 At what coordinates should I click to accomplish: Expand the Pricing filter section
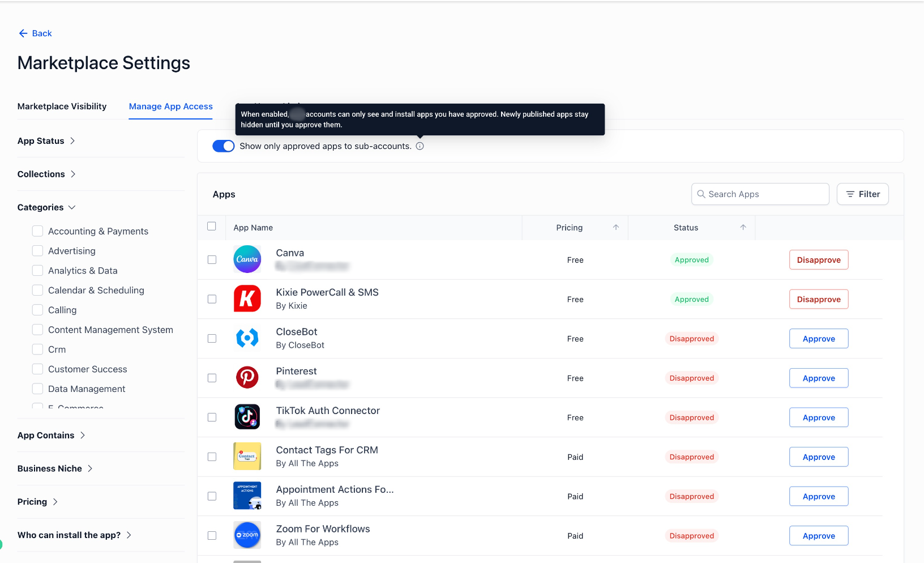point(38,502)
